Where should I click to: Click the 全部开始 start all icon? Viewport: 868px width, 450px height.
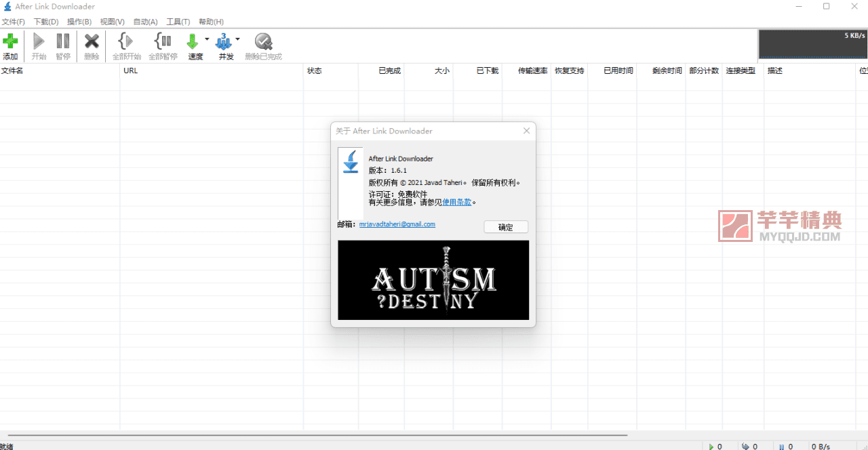click(x=126, y=41)
